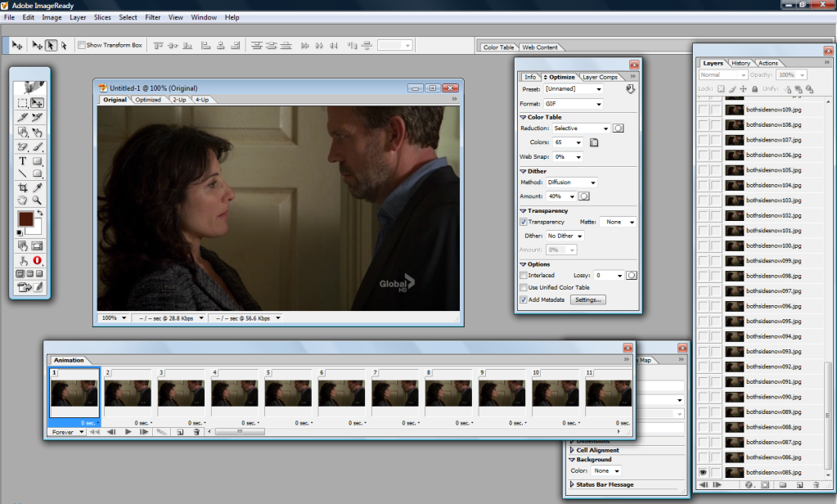837x504 pixels.
Task: Switch to the Layer Comps tab
Action: pyautogui.click(x=600, y=77)
